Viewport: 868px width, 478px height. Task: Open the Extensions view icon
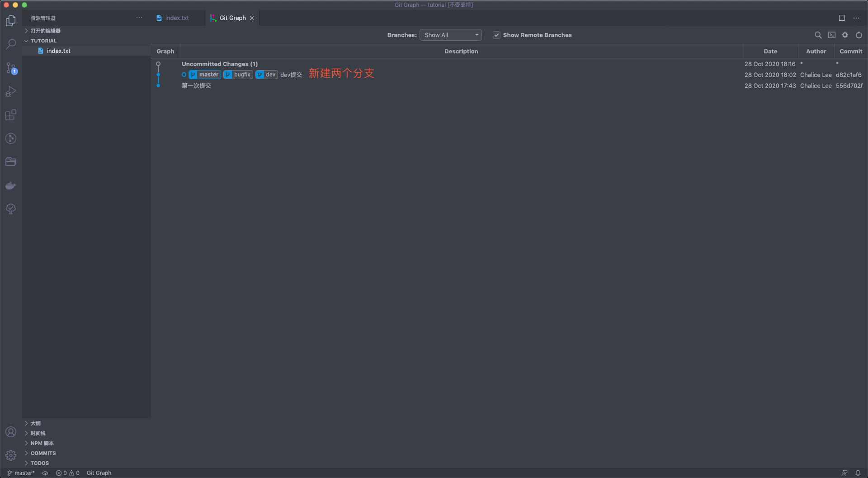click(11, 115)
